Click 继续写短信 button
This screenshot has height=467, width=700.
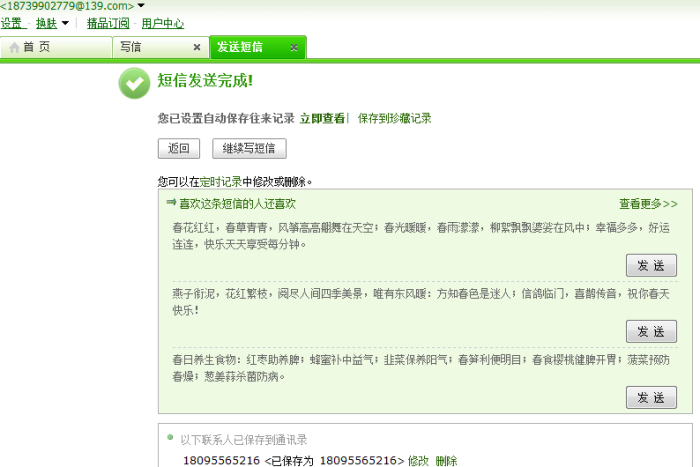pyautogui.click(x=249, y=148)
